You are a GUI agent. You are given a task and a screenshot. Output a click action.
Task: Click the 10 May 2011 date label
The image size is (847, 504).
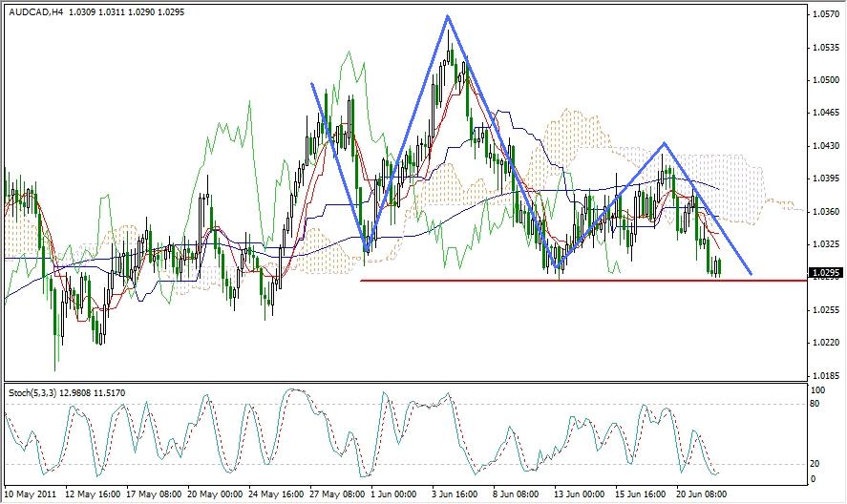point(31,493)
